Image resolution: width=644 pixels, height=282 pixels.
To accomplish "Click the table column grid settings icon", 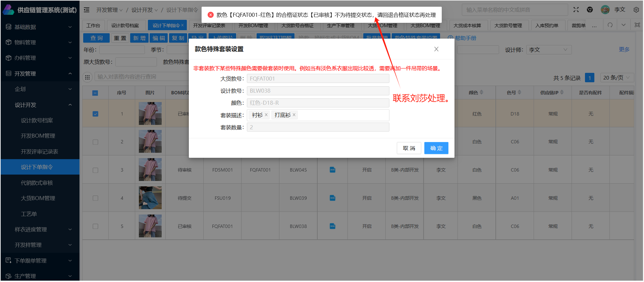I will click(x=88, y=77).
